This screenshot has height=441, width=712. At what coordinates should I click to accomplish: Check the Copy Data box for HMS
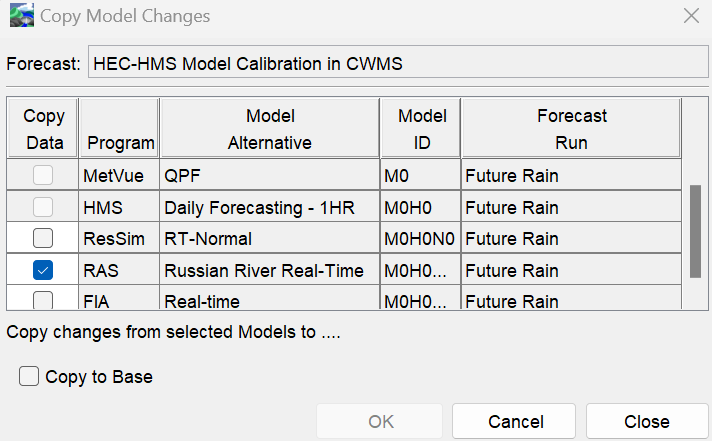pyautogui.click(x=43, y=207)
